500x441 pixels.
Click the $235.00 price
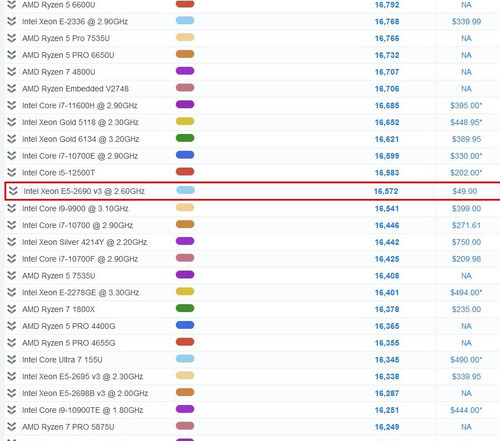tap(466, 309)
